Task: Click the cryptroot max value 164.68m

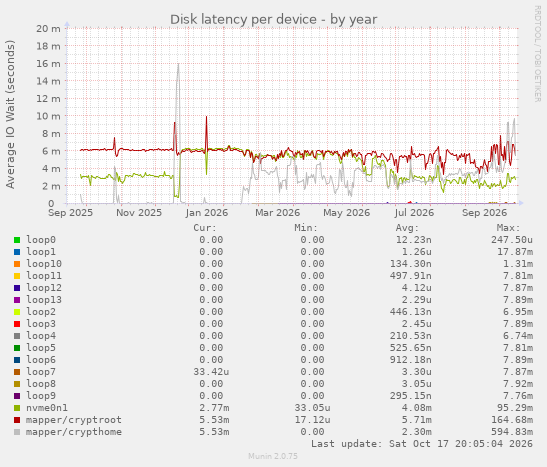Action: click(512, 420)
